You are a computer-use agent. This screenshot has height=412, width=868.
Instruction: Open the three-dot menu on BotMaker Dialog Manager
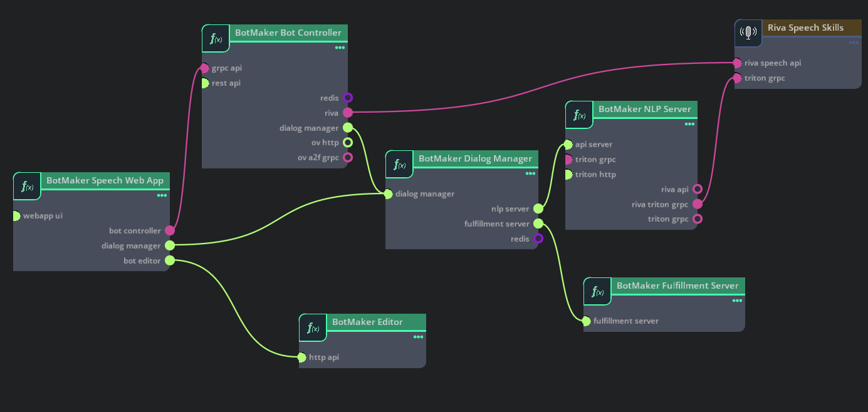pyautogui.click(x=530, y=173)
